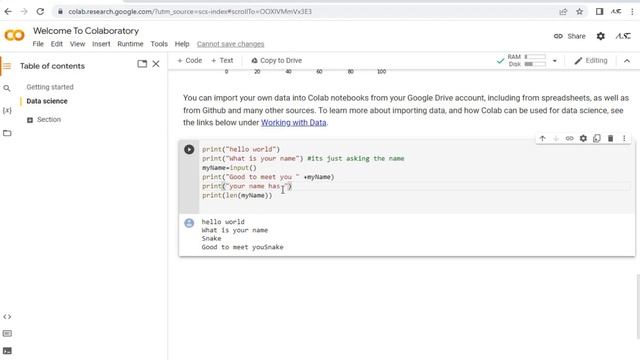Screen dimensions: 640x360
Task: Open table of contents in new tab
Action: point(142,64)
